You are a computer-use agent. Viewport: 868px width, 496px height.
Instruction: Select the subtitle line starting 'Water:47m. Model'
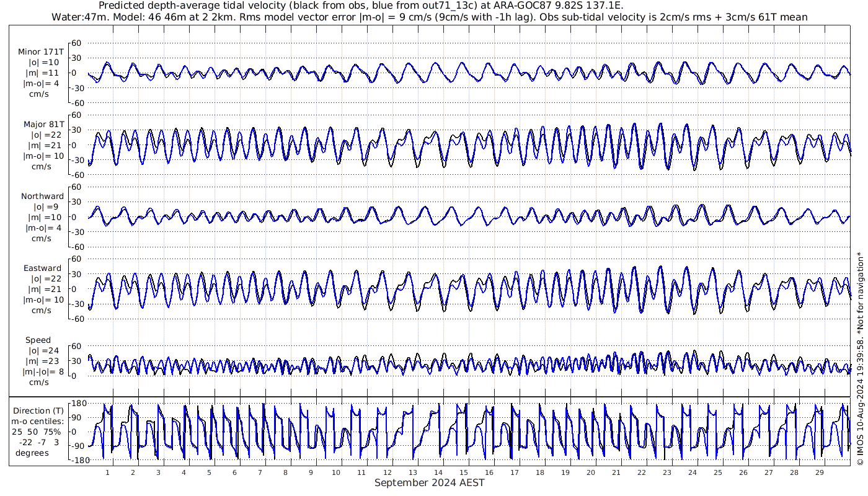pos(430,17)
